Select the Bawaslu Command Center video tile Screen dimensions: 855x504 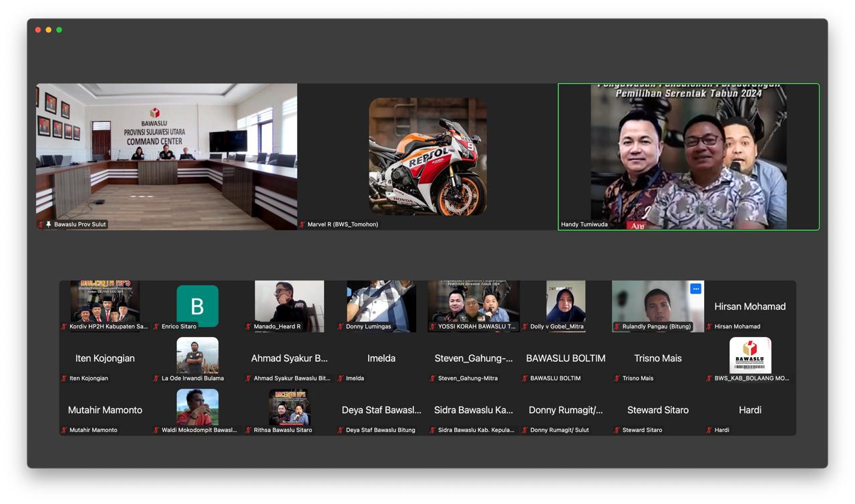pyautogui.click(x=166, y=156)
